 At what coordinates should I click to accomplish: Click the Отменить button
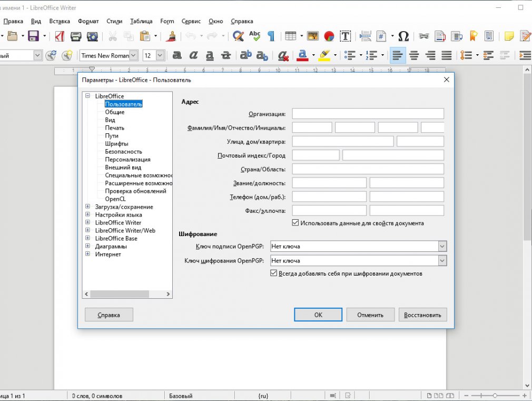tap(370, 315)
